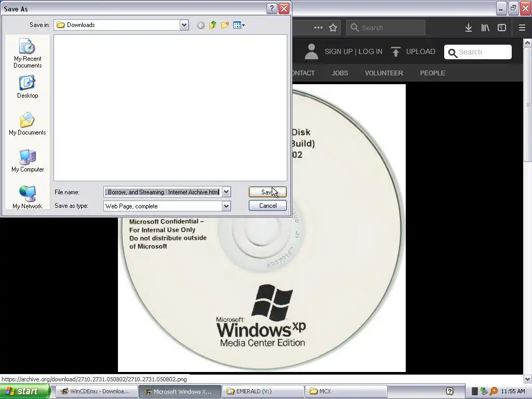
Task: Click the orange magnifier tray icon
Action: point(494,392)
